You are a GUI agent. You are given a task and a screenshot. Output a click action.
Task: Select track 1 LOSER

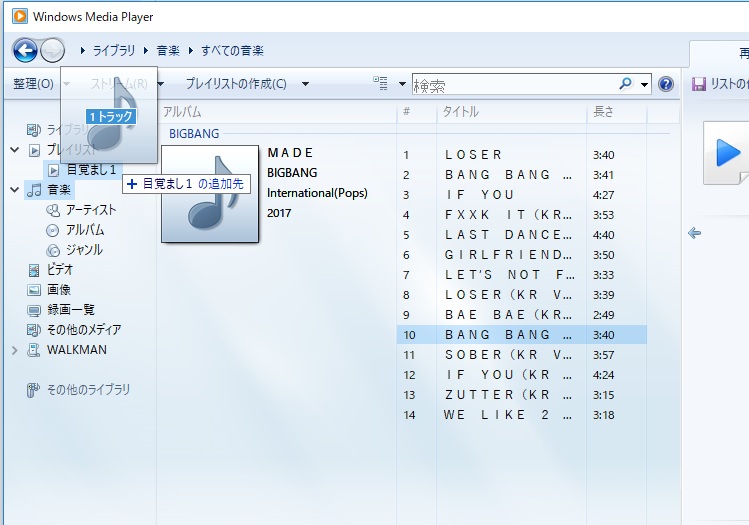tap(522, 155)
